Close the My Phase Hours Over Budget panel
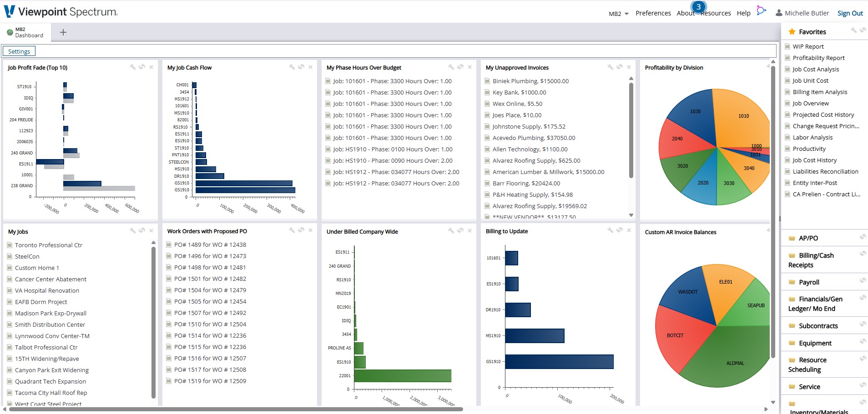Viewport: 868px width, 414px height. click(469, 67)
